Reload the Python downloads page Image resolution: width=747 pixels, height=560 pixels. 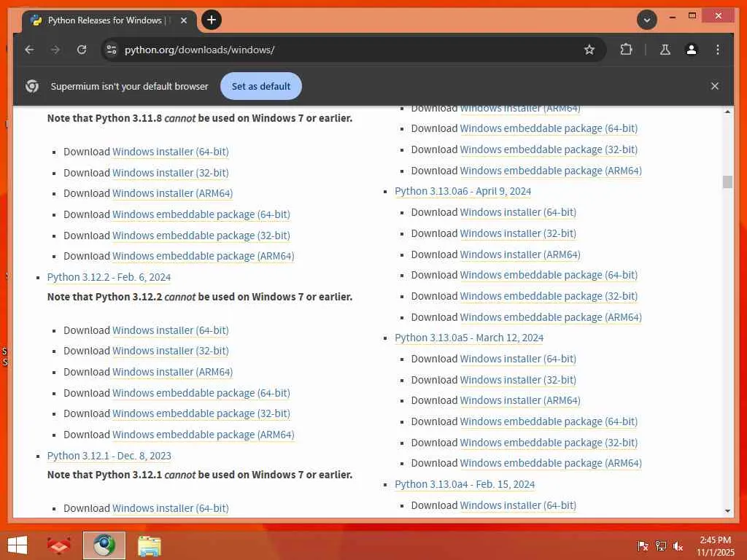[82, 50]
